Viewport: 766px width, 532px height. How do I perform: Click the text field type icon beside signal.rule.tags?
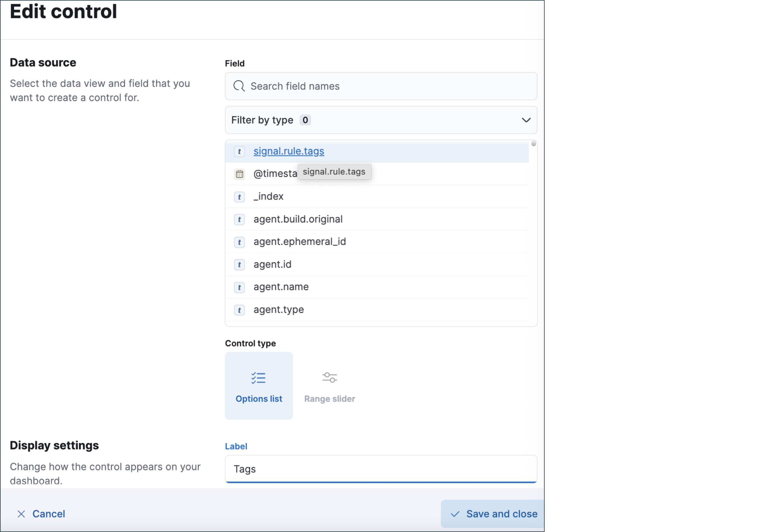tap(239, 151)
